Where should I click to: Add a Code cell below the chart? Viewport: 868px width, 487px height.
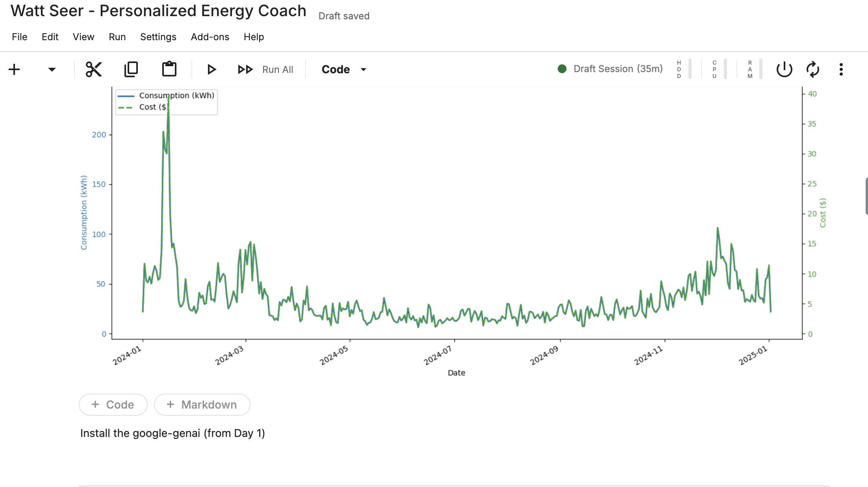click(x=113, y=405)
